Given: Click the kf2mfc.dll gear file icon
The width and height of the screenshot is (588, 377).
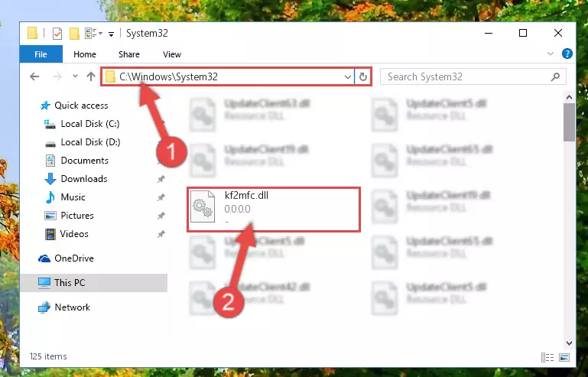Looking at the screenshot, I should (x=203, y=206).
